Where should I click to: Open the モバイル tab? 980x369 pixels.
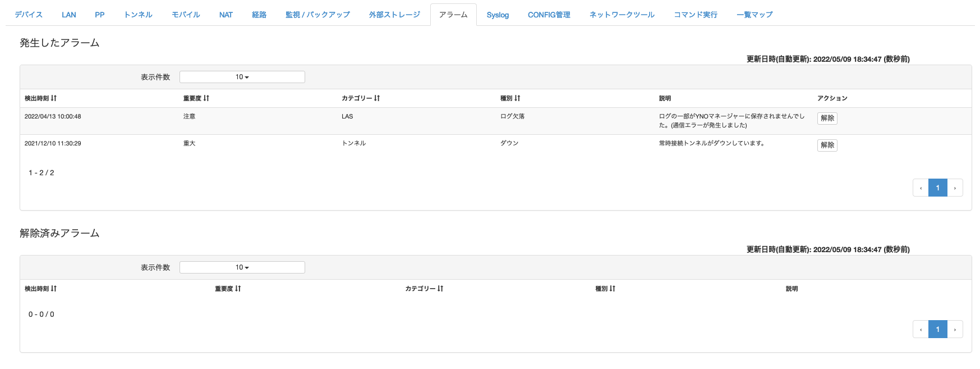point(186,15)
